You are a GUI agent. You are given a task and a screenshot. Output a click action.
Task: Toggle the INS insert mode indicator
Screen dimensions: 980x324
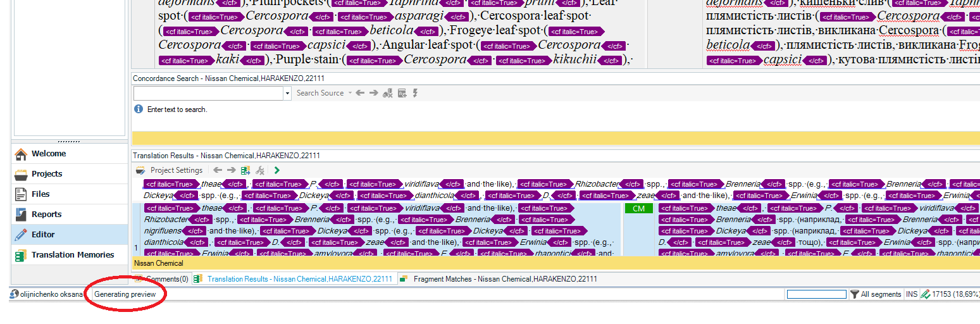pos(912,294)
